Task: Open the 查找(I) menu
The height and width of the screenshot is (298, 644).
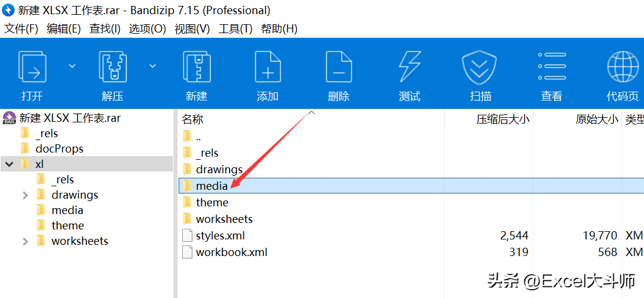Action: click(105, 29)
